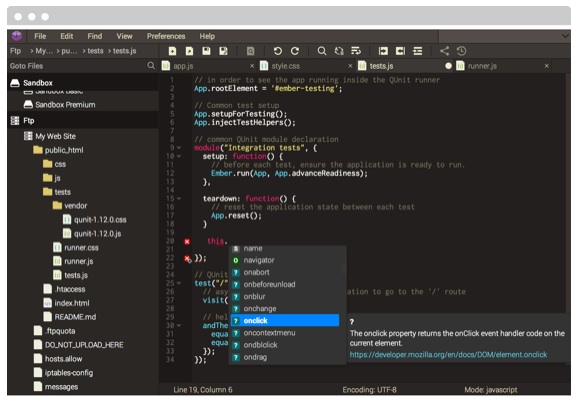Click the Find and Replace icon

tap(339, 51)
